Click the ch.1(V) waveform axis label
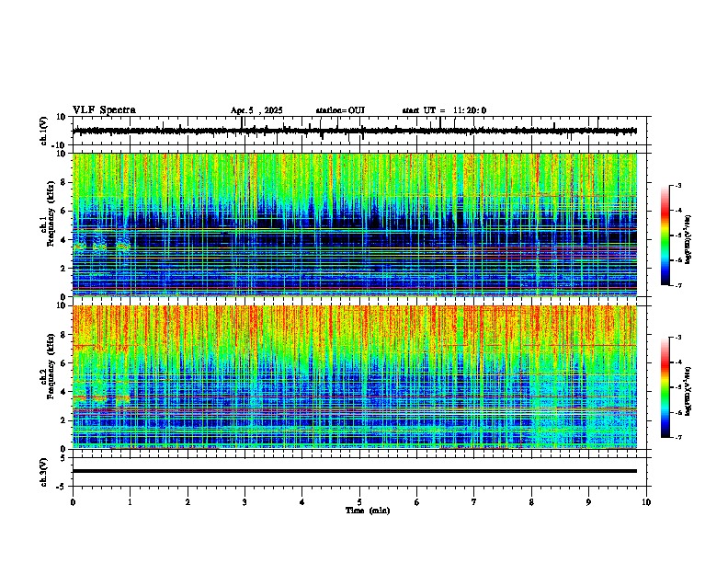The width and height of the screenshot is (728, 563). [44, 131]
